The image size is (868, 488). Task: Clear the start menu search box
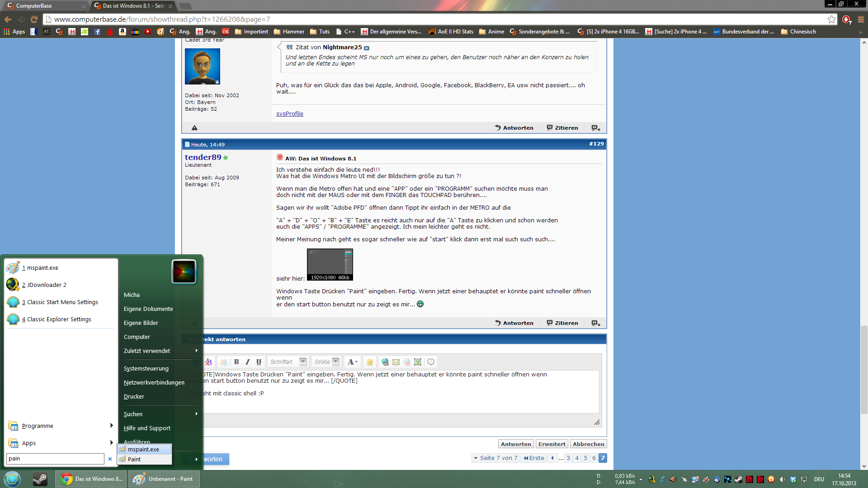pyautogui.click(x=110, y=459)
